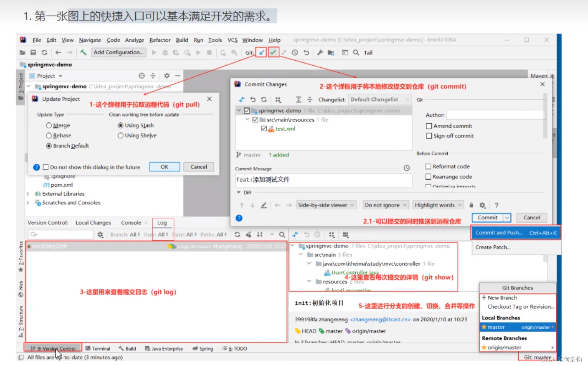This screenshot has width=588, height=366.
Task: Click the Git Rollback icon in toolbar
Action: [x=306, y=52]
